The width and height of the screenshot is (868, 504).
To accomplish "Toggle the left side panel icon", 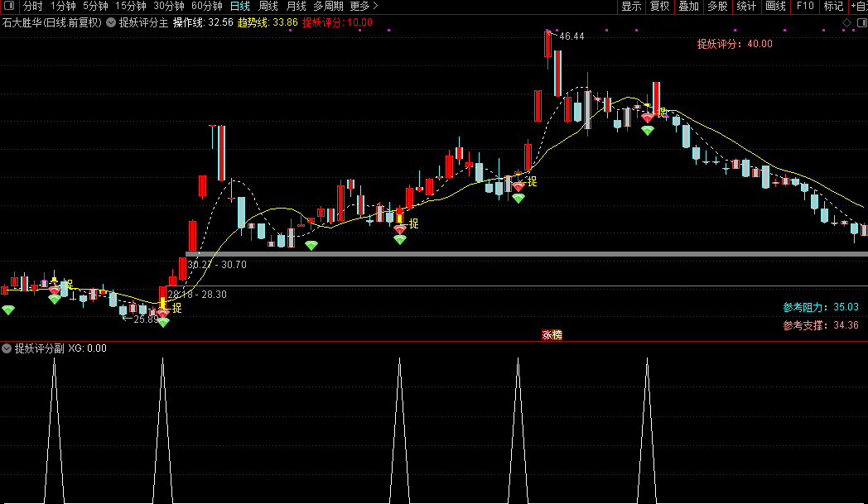I will point(9,6).
